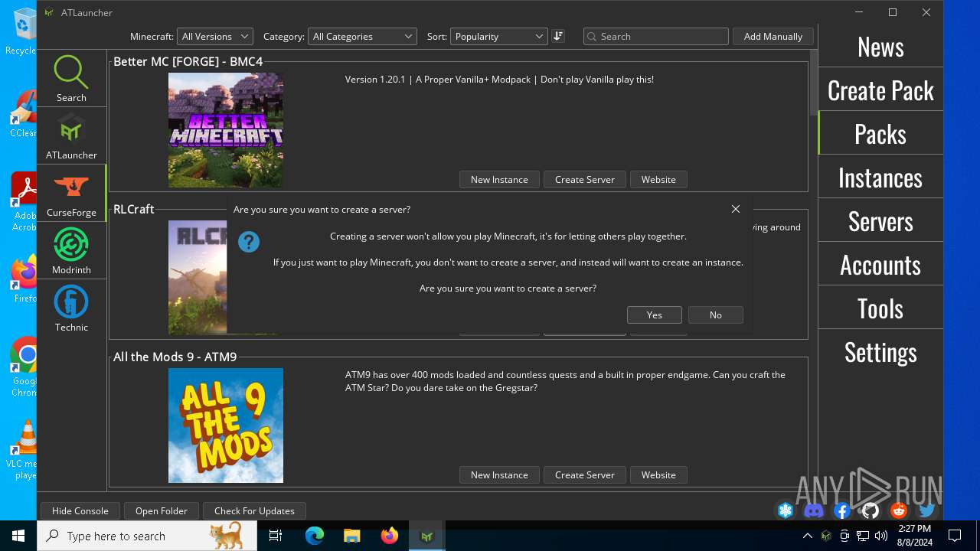Click Open Folder button
Viewport: 980px width, 551px height.
[162, 510]
